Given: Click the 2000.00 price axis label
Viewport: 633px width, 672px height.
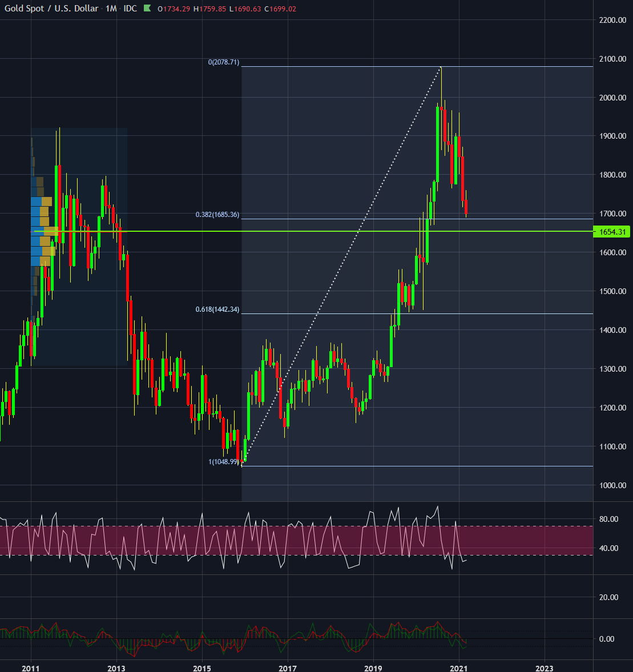Looking at the screenshot, I should tap(612, 97).
